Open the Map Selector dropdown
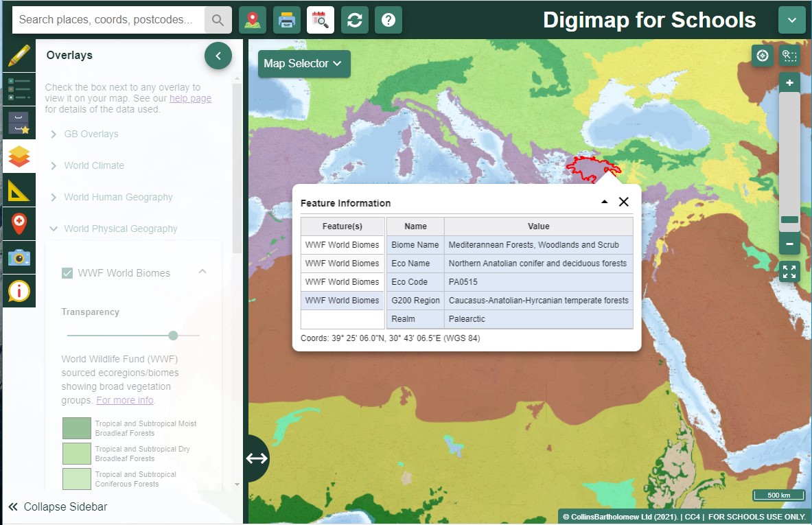812x525 pixels. [x=303, y=64]
